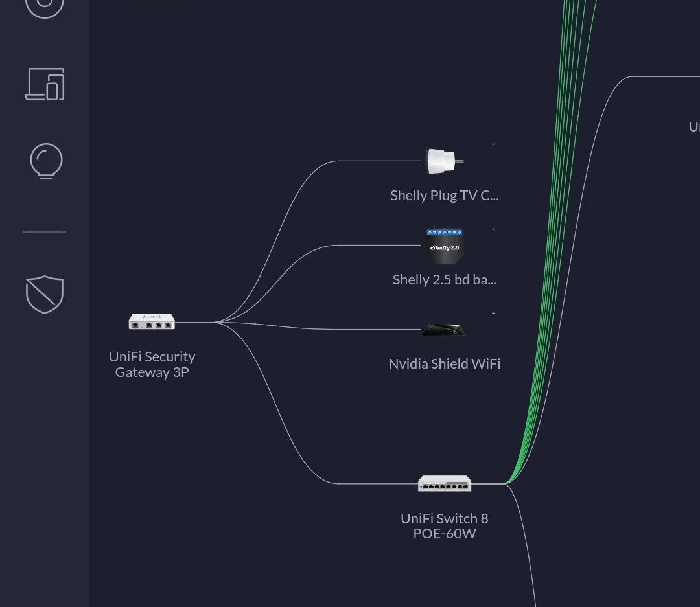700x607 pixels.
Task: Collapse the Shelly Plug node dash
Action: pyautogui.click(x=493, y=144)
